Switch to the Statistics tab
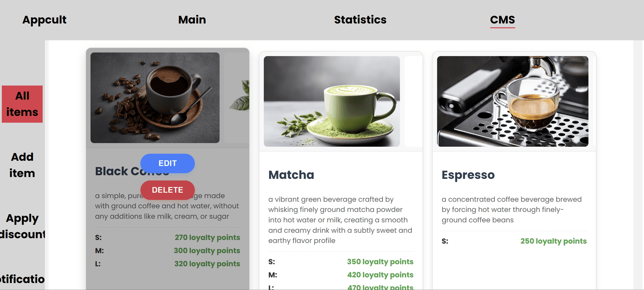Screen dimensions: 644x290 point(360,20)
